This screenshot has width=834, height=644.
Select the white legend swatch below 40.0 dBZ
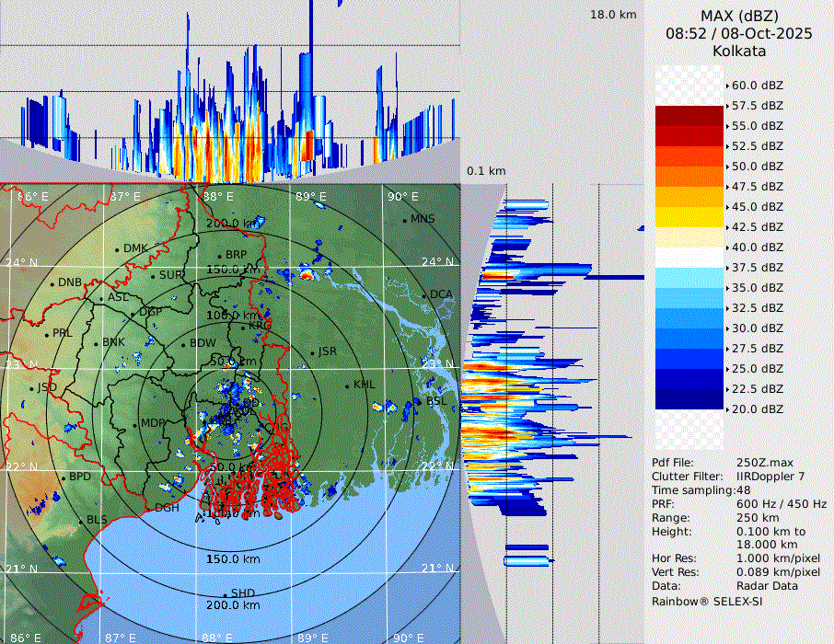click(x=689, y=258)
